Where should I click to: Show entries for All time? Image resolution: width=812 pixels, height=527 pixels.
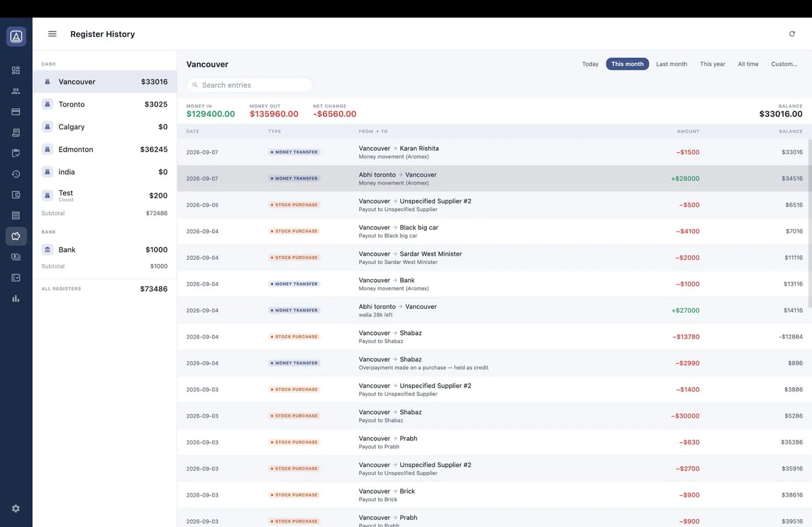coord(748,64)
